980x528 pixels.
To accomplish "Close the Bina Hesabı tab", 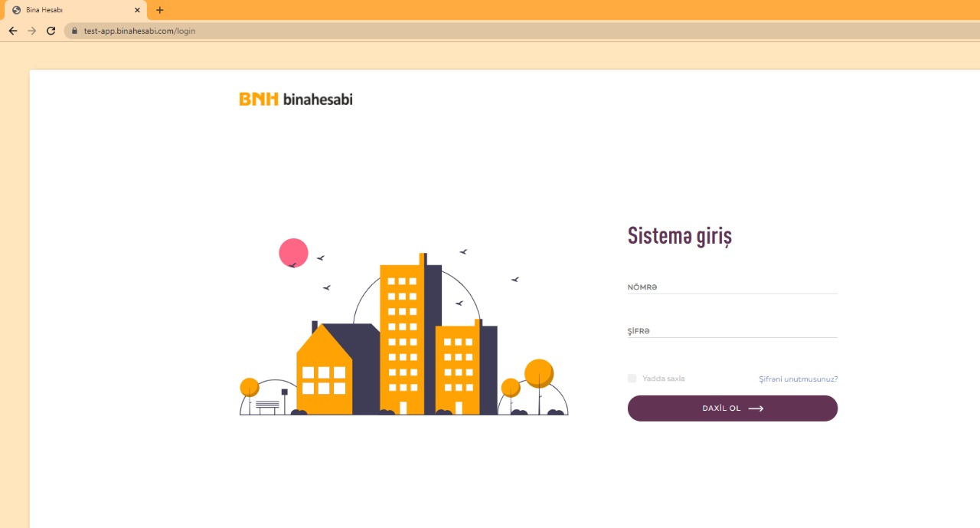I will pyautogui.click(x=137, y=10).
